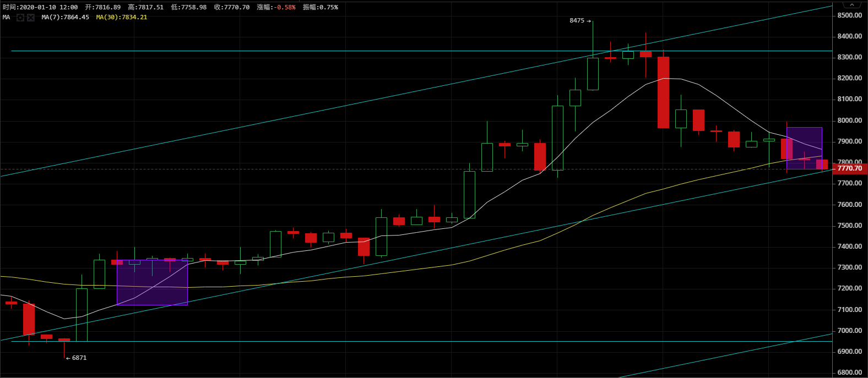
Task: Click the 8000.00 price axis label
Action: coord(850,120)
